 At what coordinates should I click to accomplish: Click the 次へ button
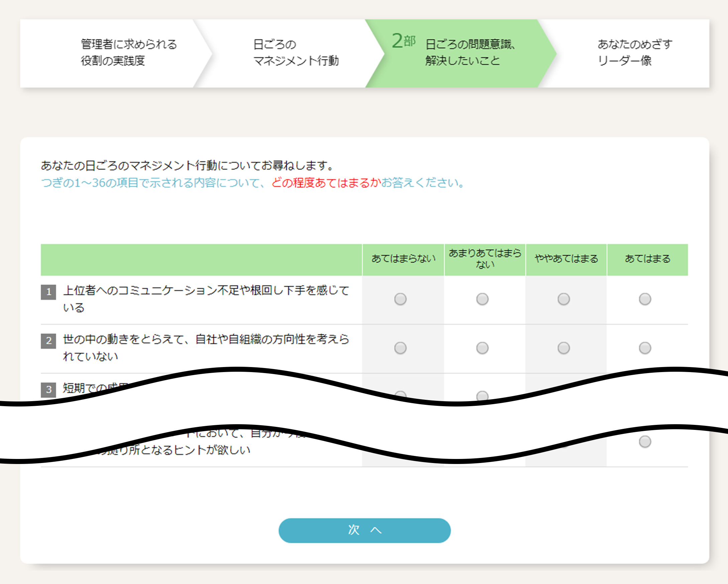pyautogui.click(x=364, y=530)
